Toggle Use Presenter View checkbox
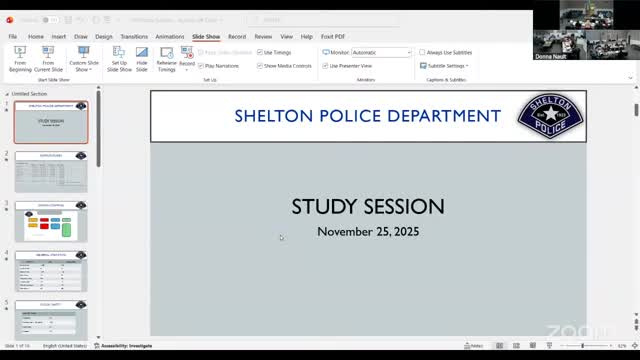The height and width of the screenshot is (360, 640). click(x=325, y=66)
